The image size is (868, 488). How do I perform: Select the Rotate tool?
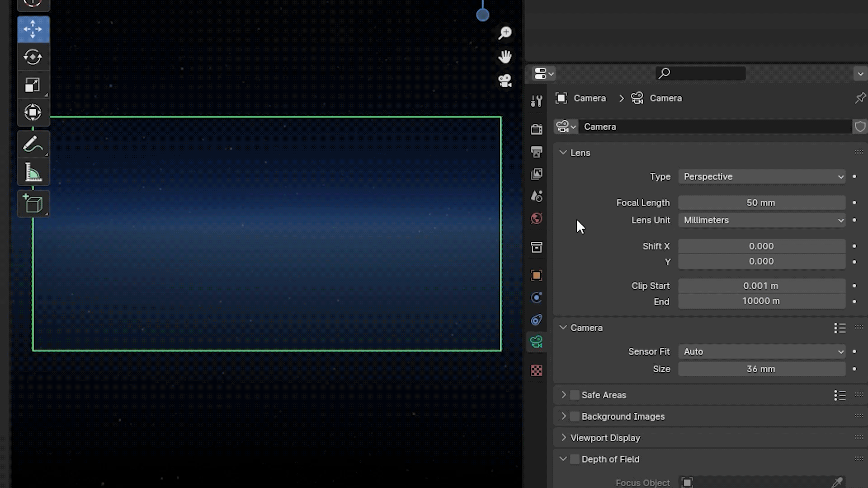33,57
